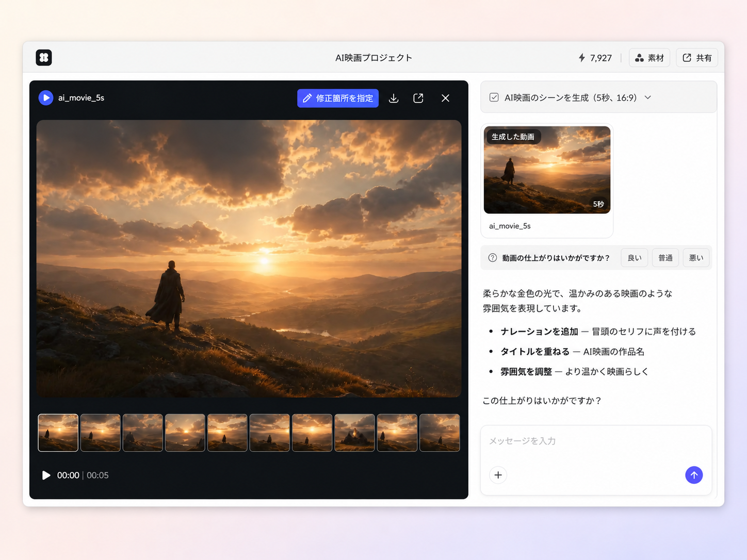Screen dimensions: 747x560
Task: Click the app logo icon in header
Action: point(44,57)
